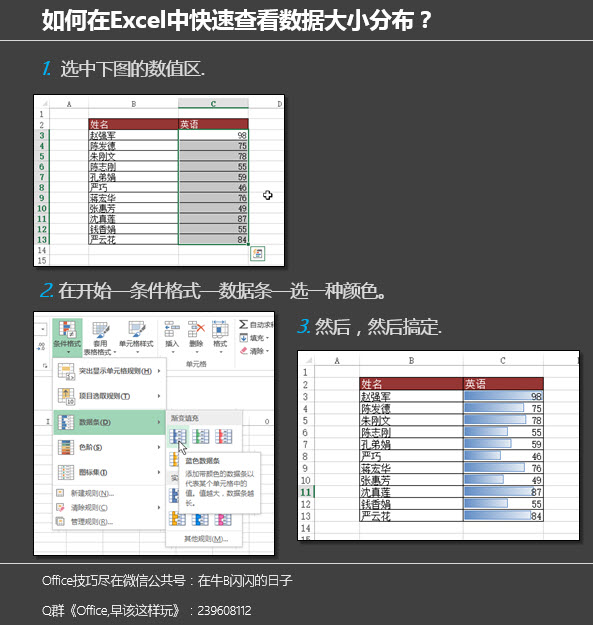Click the 蒋宏华 cell in the result sheet
The image size is (593, 625).
tap(411, 468)
